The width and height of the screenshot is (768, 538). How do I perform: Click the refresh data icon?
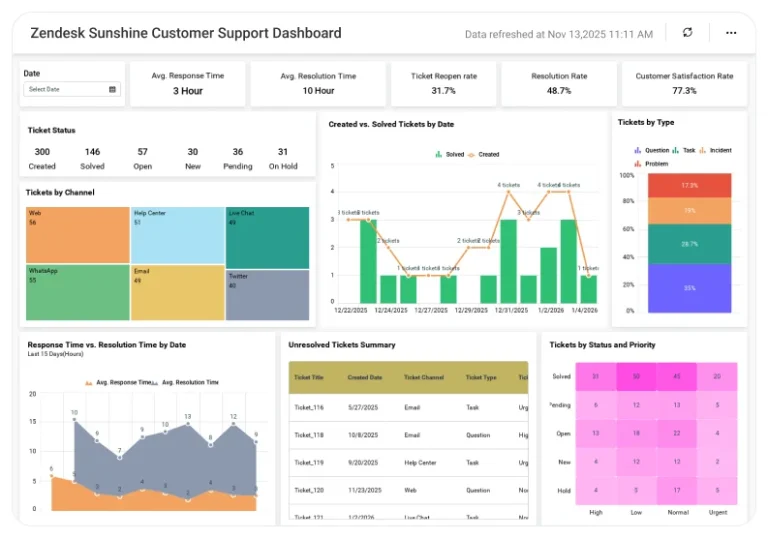pos(687,32)
